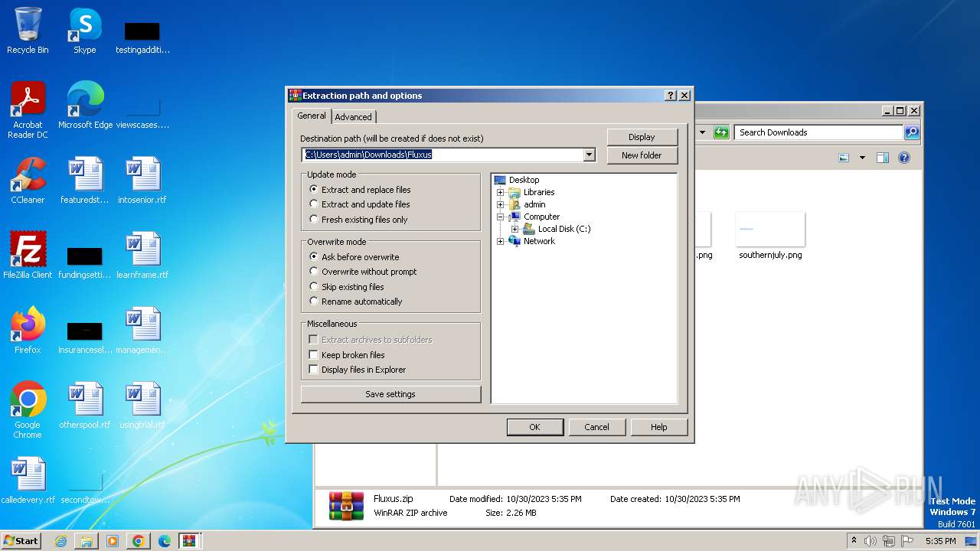Launch Acrobat Reader DC from desktop

tap(28, 110)
